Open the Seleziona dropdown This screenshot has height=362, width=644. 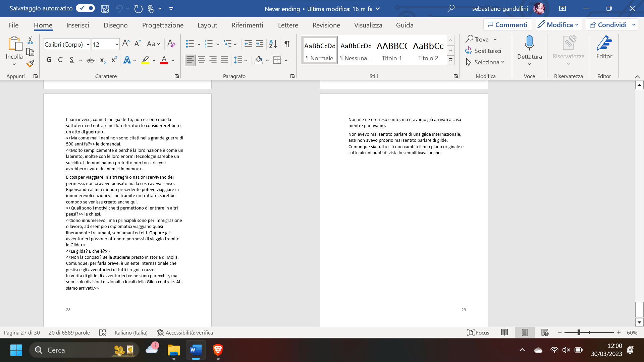point(485,62)
